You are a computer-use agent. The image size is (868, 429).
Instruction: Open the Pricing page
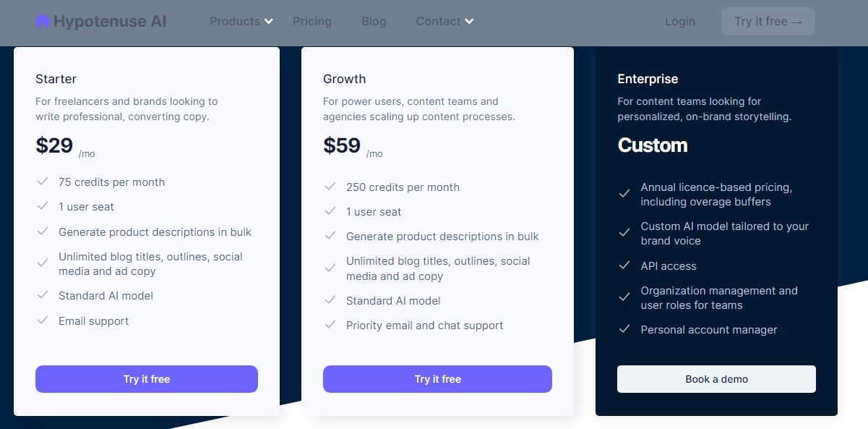click(312, 22)
